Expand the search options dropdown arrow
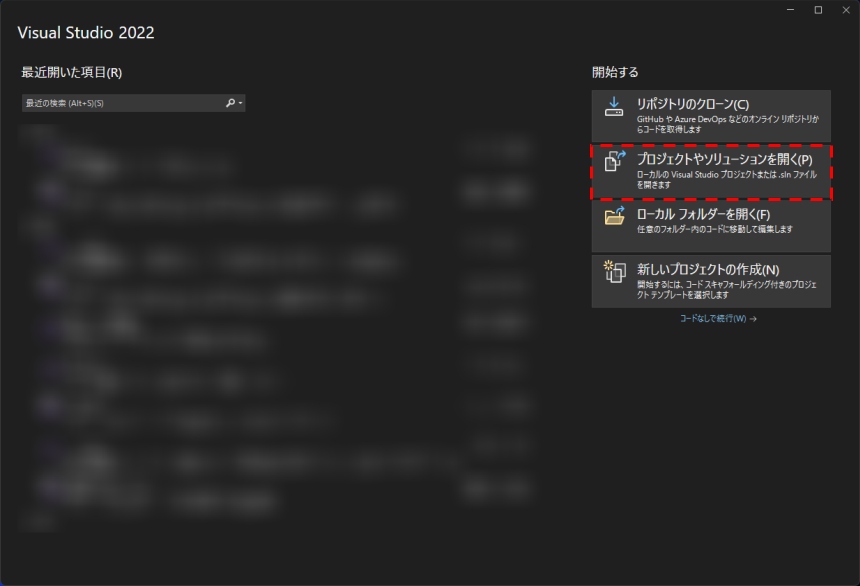The width and height of the screenshot is (860, 586). (x=240, y=103)
